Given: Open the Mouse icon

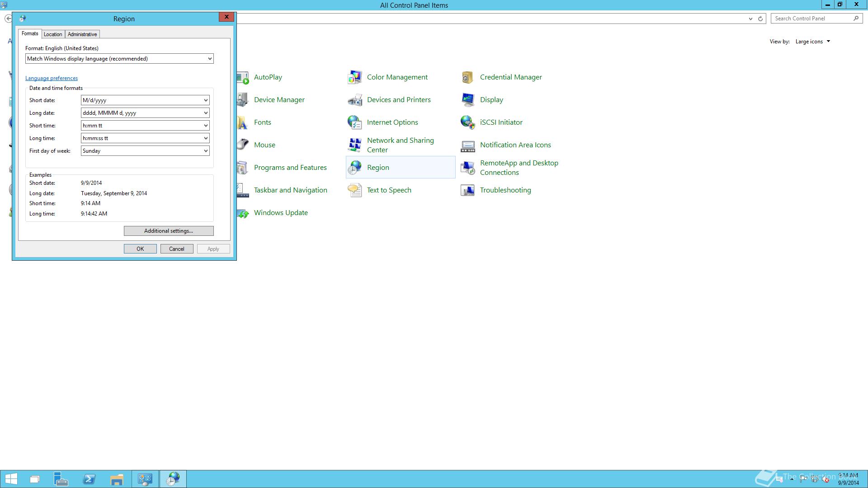Looking at the screenshot, I should [243, 145].
